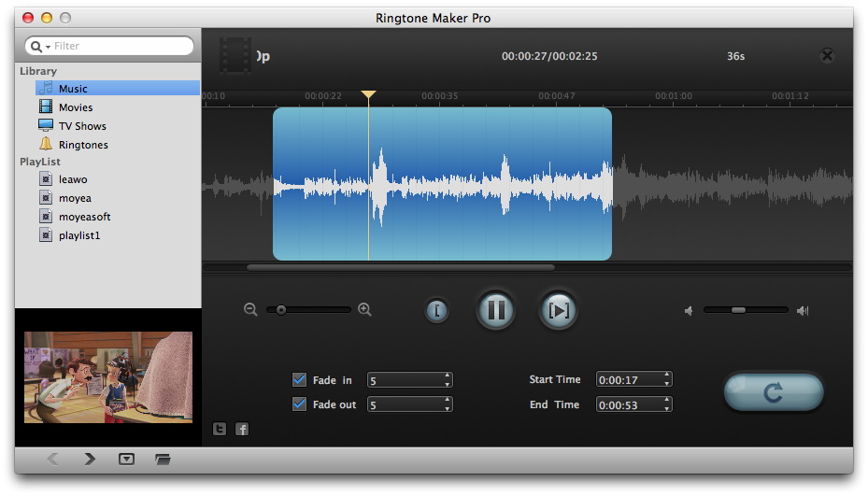
Task: Open Ringtones in the Library sidebar
Action: [x=82, y=145]
